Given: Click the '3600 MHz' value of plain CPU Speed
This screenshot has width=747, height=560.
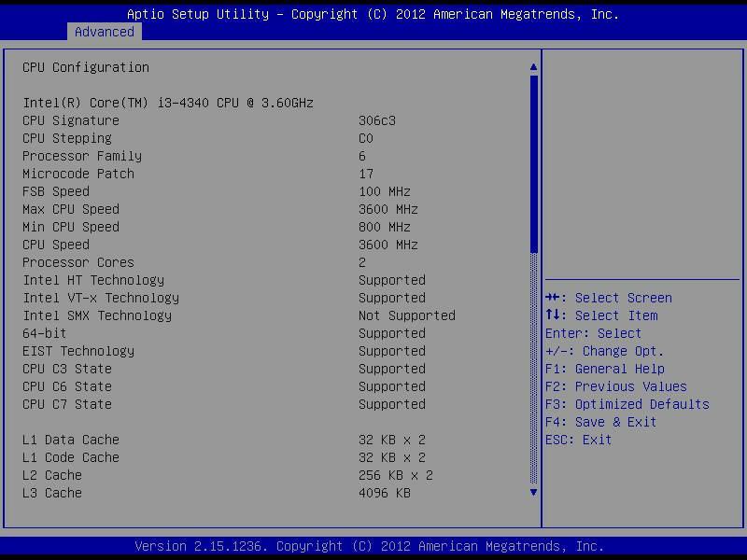Looking at the screenshot, I should coord(388,245).
